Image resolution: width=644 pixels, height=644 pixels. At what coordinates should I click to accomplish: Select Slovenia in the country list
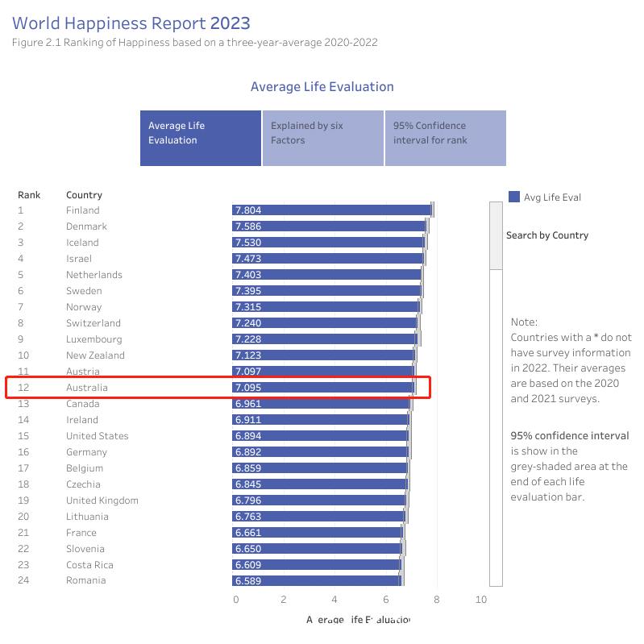(85, 549)
